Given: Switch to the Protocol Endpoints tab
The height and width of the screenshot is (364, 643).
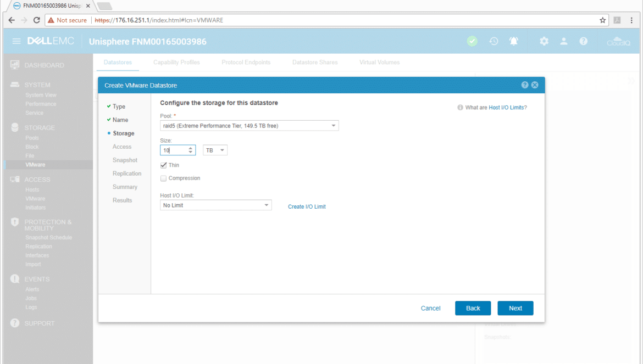Looking at the screenshot, I should 246,62.
